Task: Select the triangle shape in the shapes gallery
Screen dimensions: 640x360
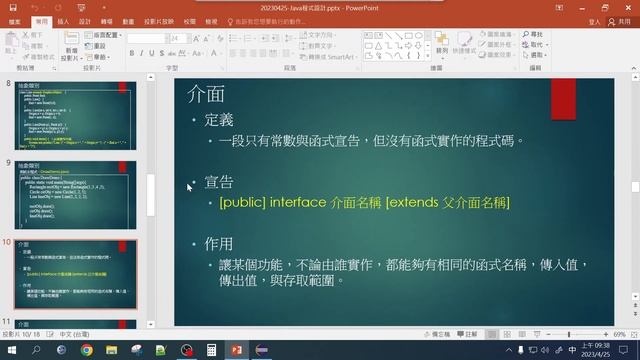Action: pyautogui.click(x=379, y=46)
